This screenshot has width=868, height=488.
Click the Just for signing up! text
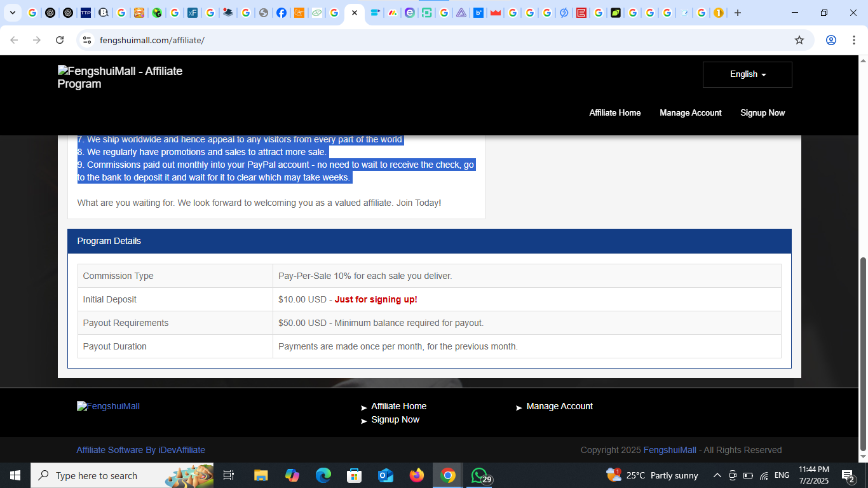[376, 299]
